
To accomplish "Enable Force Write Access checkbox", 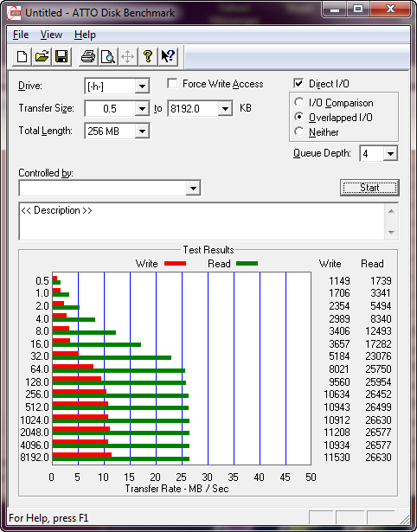I will pos(172,83).
